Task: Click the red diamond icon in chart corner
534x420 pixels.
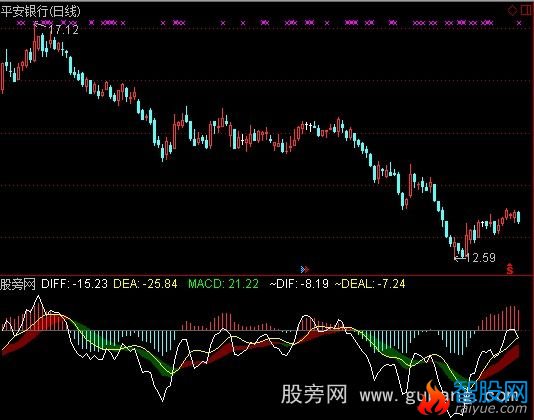Action: (x=512, y=10)
